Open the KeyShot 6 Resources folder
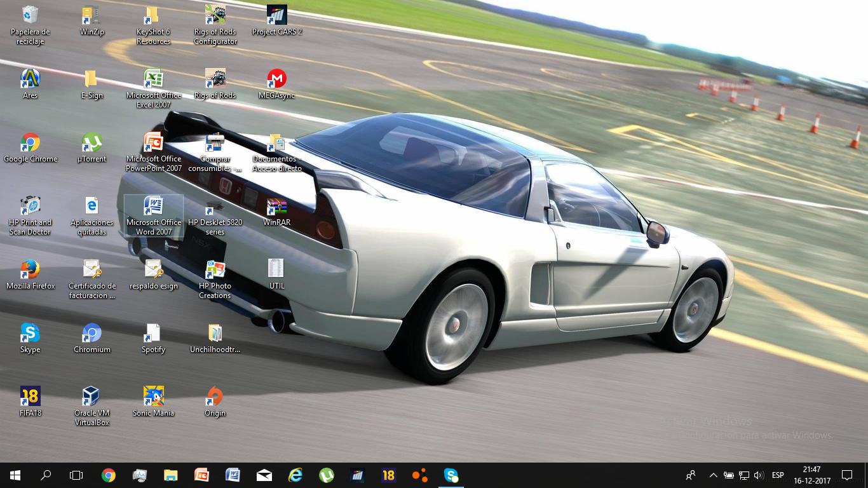This screenshot has width=868, height=488. pos(153,24)
